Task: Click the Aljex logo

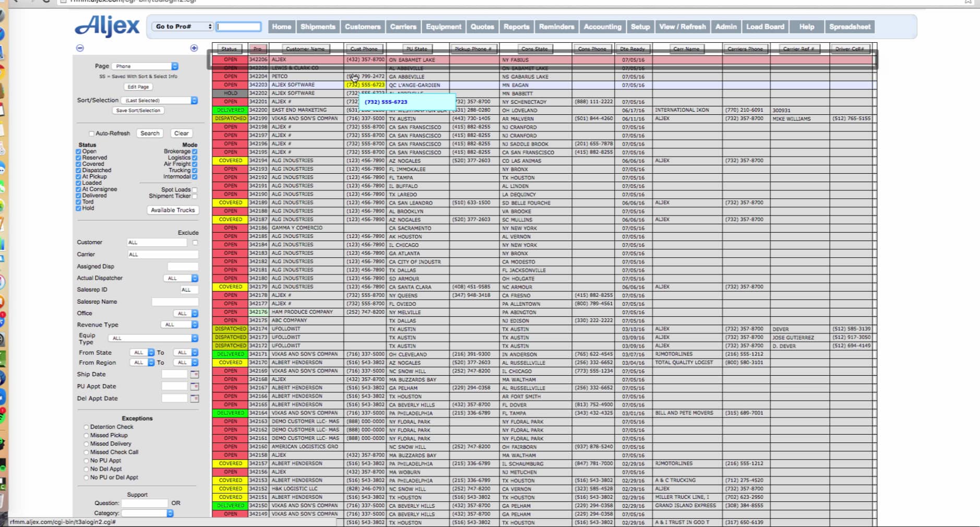Action: 107,26
